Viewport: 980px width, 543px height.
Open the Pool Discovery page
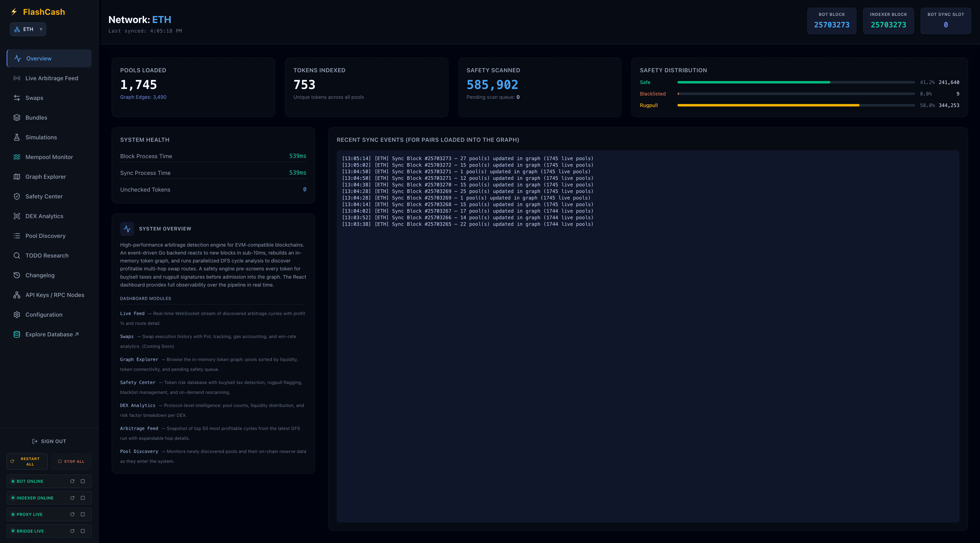pyautogui.click(x=49, y=236)
